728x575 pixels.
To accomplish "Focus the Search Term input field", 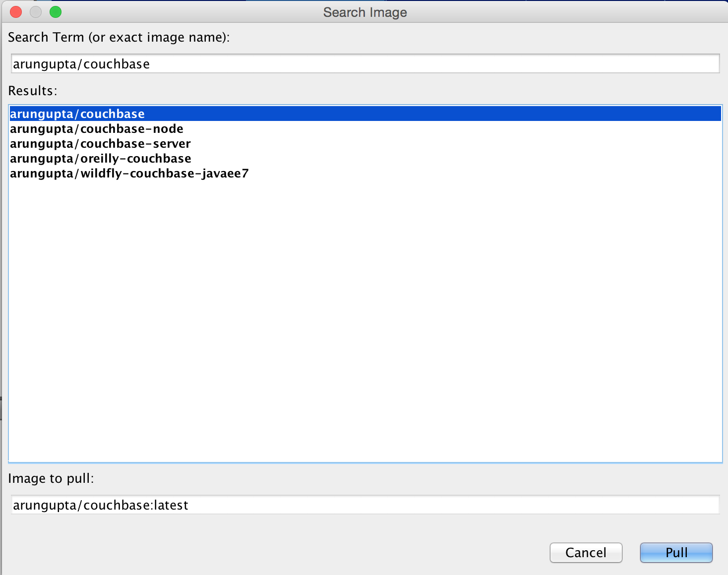I will [x=365, y=64].
